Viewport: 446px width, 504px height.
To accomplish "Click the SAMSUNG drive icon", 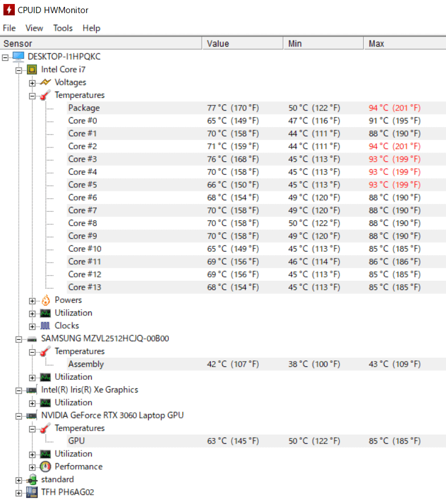I will pos(32,339).
